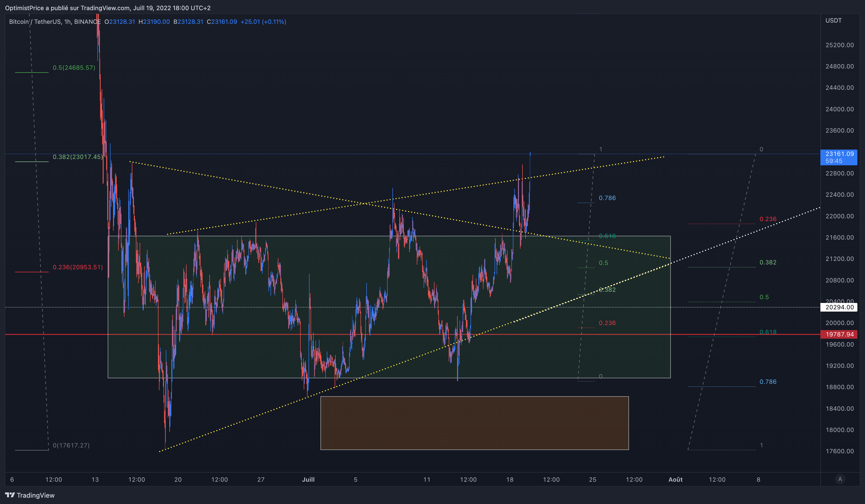Image resolution: width=865 pixels, height=504 pixels.
Task: Click the 23600.00 price axis label
Action: tap(840, 131)
